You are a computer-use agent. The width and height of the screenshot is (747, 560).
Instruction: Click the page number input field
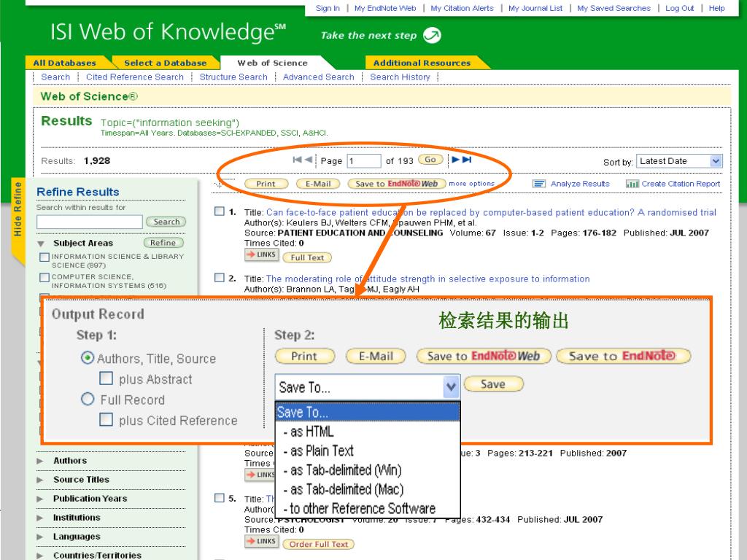tap(364, 161)
